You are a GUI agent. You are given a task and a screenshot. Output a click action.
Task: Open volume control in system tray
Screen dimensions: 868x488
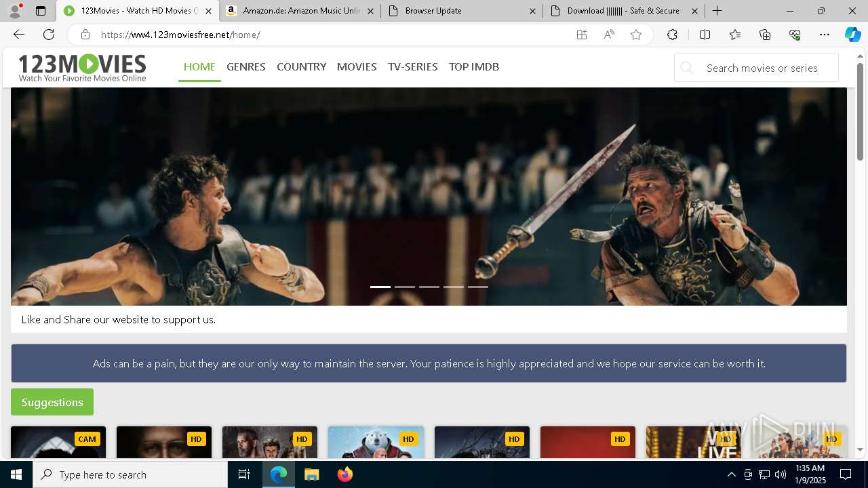coord(781,474)
